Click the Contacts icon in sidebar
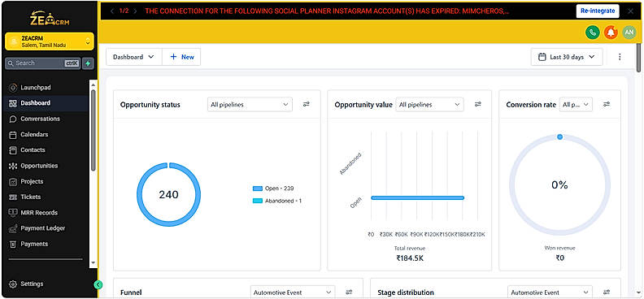The image size is (644, 299). pyautogui.click(x=13, y=150)
